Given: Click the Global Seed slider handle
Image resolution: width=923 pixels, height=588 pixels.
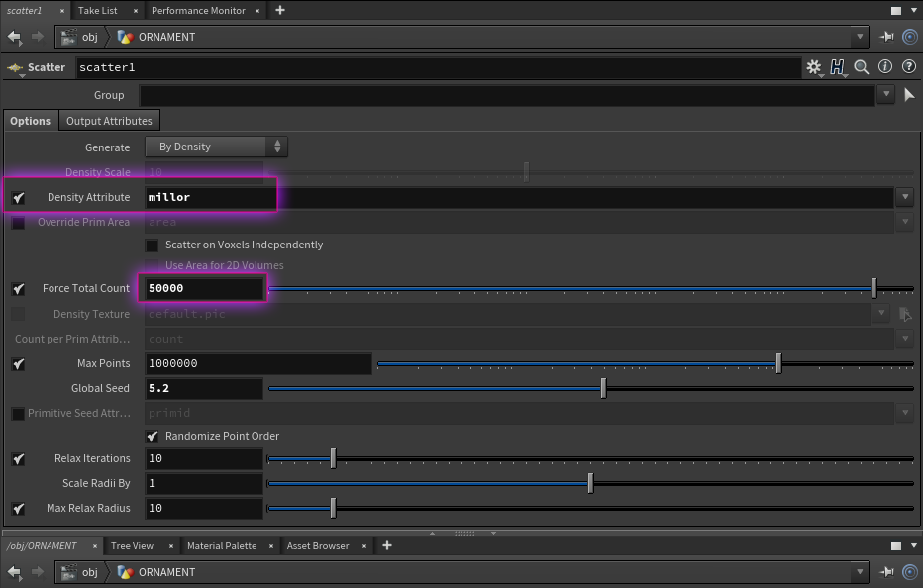Looking at the screenshot, I should click(603, 388).
